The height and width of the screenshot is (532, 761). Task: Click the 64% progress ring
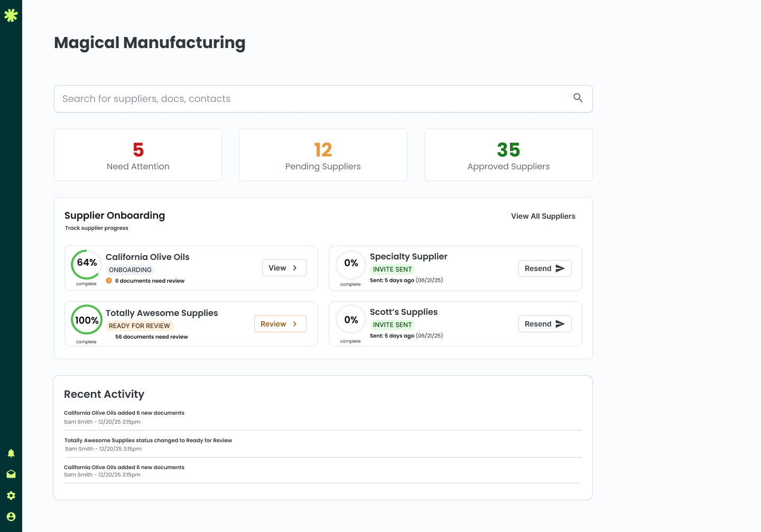point(87,264)
